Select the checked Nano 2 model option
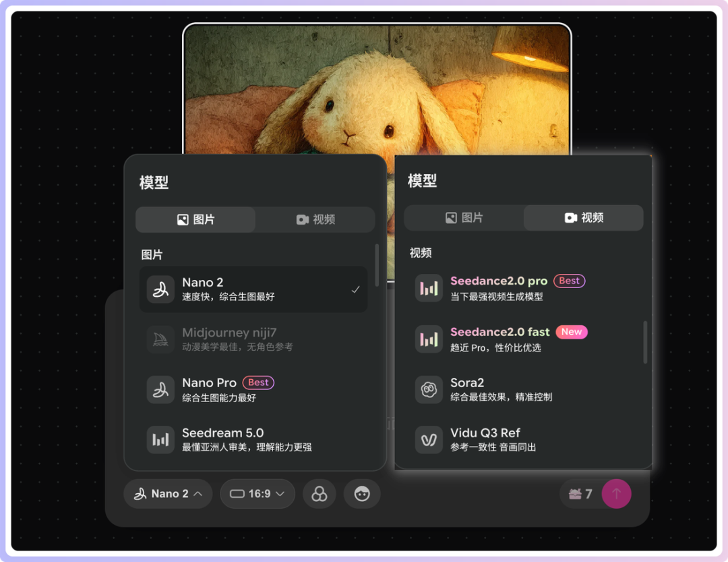Image resolution: width=728 pixels, height=562 pixels. point(253,289)
